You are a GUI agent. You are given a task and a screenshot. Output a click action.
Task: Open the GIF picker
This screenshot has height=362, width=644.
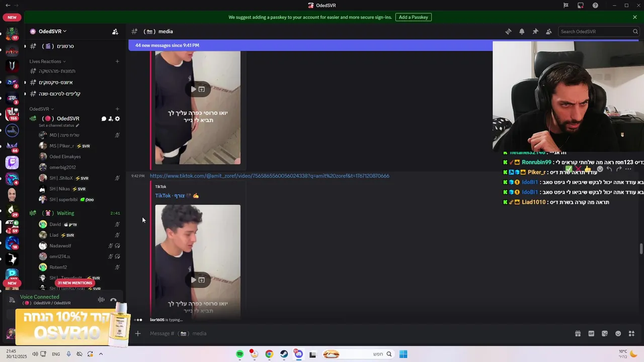(x=591, y=333)
